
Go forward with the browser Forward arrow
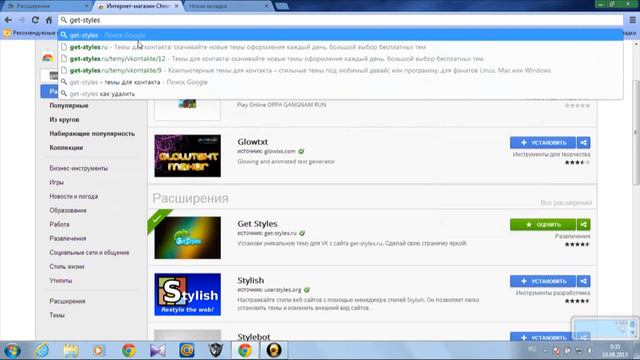[22, 20]
